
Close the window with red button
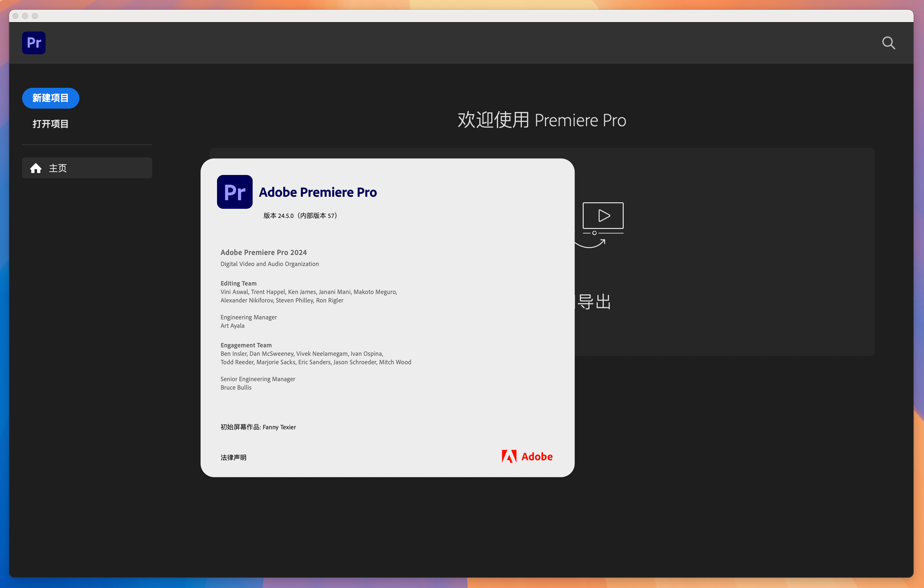pos(15,16)
